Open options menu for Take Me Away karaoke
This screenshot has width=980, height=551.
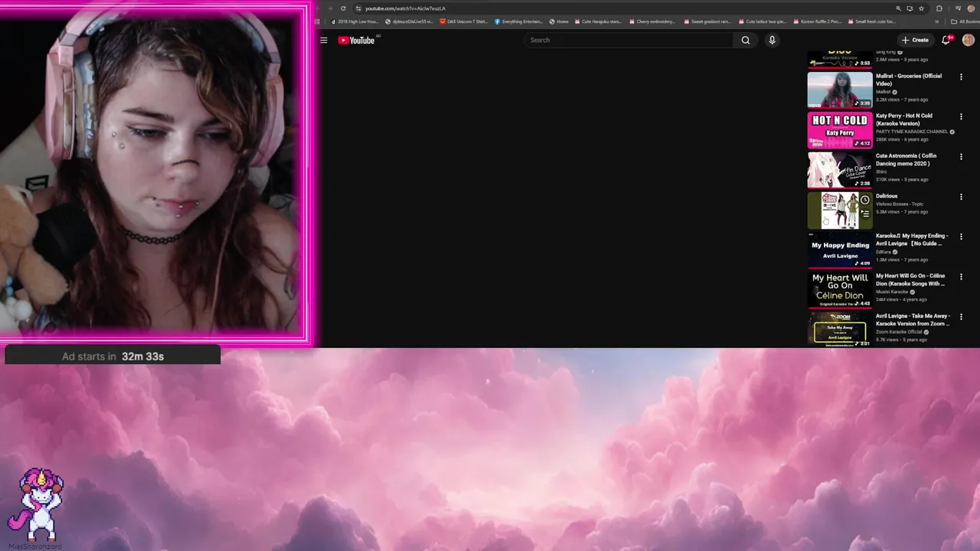tap(961, 316)
